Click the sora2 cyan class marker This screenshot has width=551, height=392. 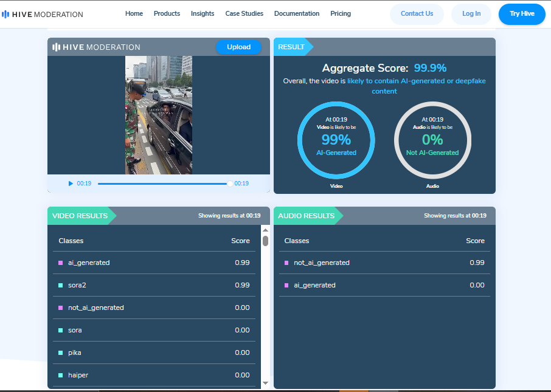[x=61, y=286]
